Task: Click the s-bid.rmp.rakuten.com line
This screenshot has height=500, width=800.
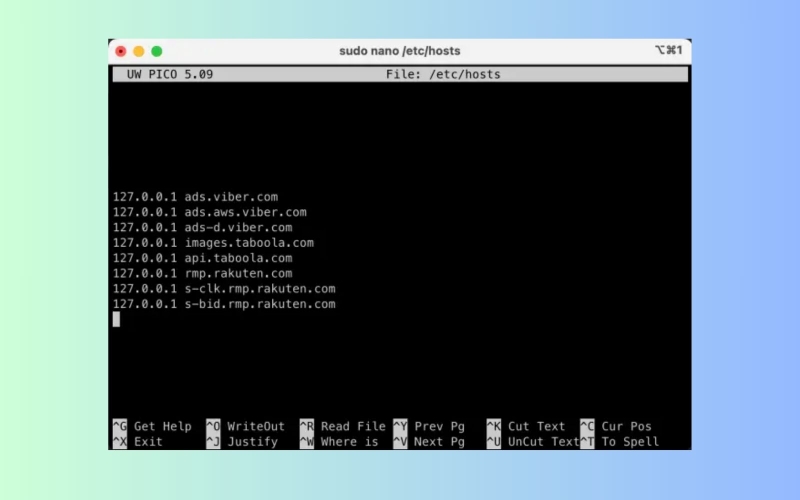Action: pos(224,304)
